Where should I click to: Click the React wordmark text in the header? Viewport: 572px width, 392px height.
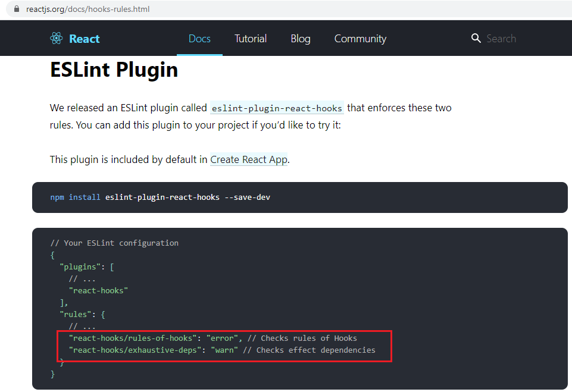coord(85,39)
